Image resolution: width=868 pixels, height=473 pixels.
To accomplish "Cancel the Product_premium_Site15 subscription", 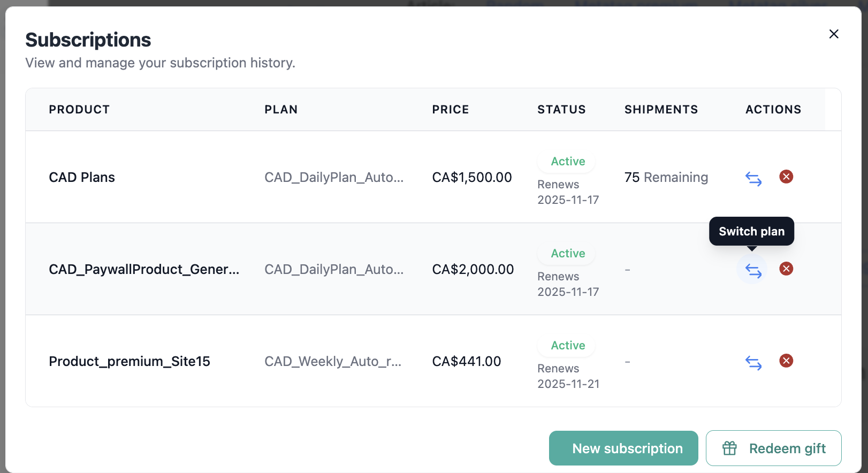I will (786, 361).
